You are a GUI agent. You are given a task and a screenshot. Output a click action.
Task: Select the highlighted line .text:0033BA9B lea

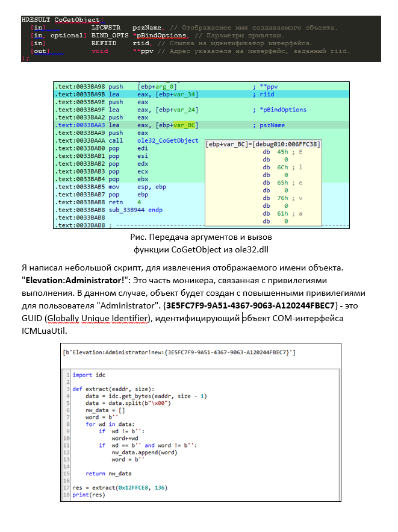coord(201,95)
